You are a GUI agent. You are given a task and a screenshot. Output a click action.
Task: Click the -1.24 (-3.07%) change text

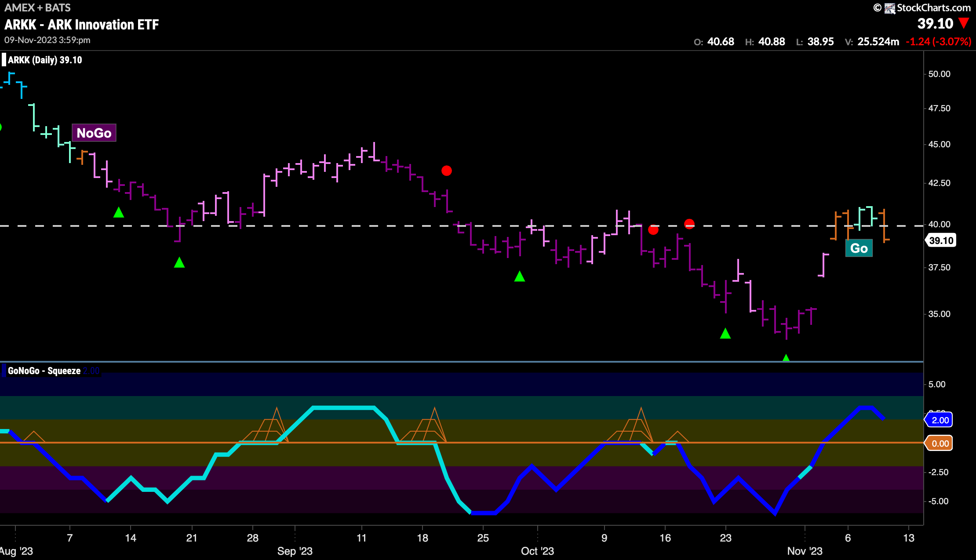(938, 41)
